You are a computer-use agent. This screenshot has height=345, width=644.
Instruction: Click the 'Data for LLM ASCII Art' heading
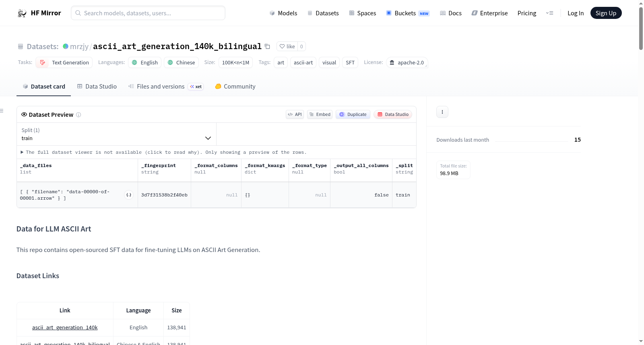[54, 229]
